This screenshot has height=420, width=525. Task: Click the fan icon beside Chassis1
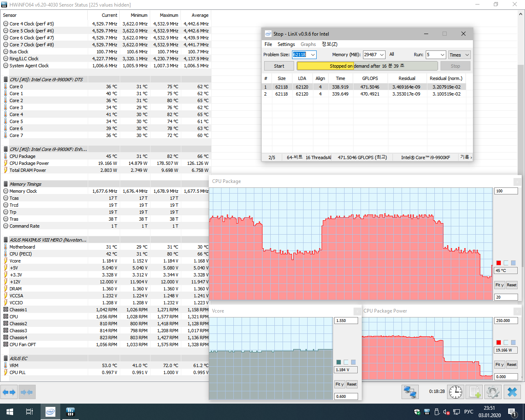point(6,310)
